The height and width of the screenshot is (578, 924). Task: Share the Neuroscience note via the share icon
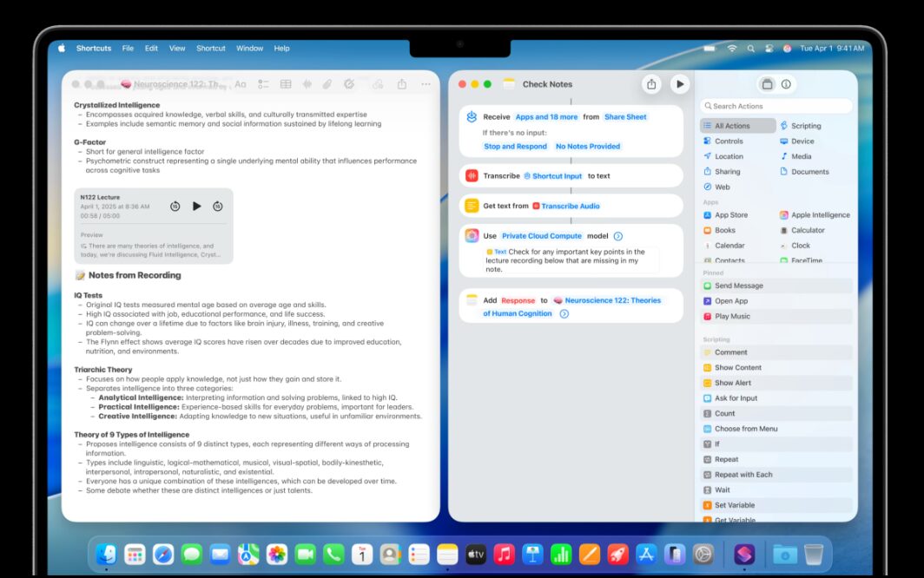401,84
